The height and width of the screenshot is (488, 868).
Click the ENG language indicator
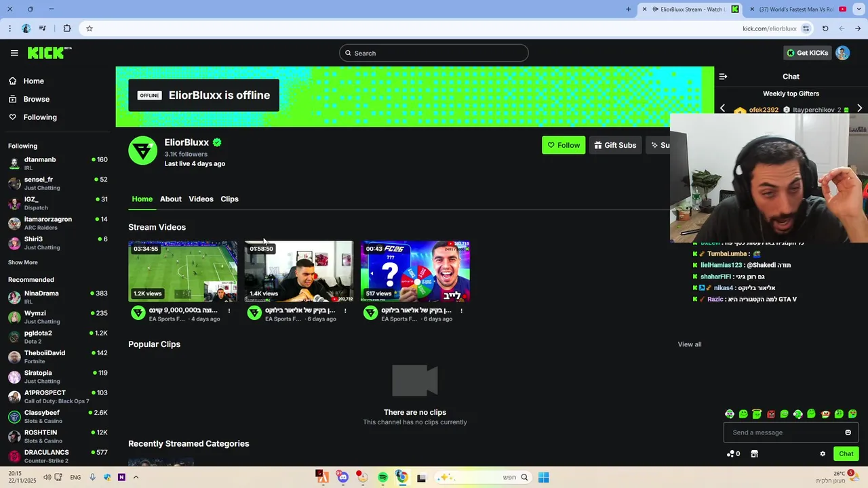75,477
